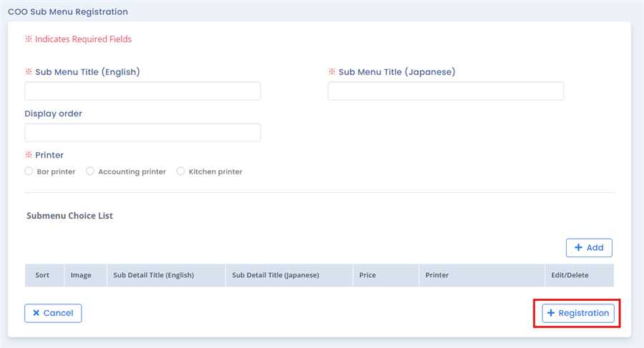Click the Sort column header

point(42,275)
